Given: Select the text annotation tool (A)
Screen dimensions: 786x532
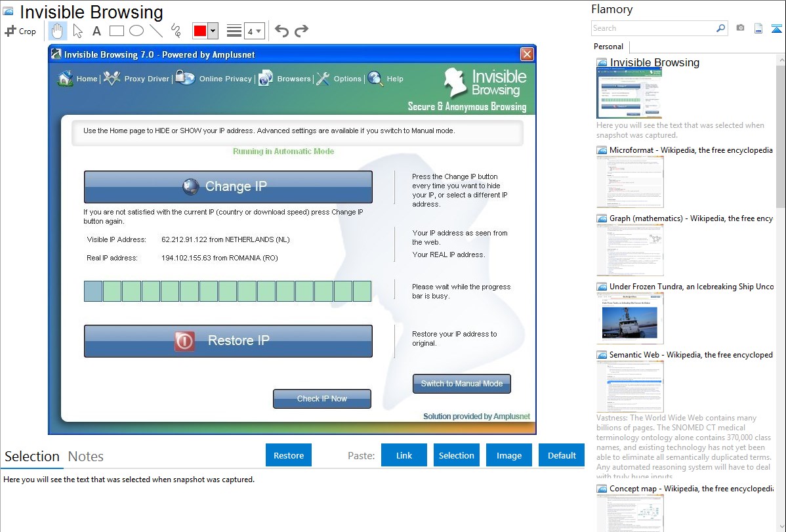Looking at the screenshot, I should coord(96,31).
